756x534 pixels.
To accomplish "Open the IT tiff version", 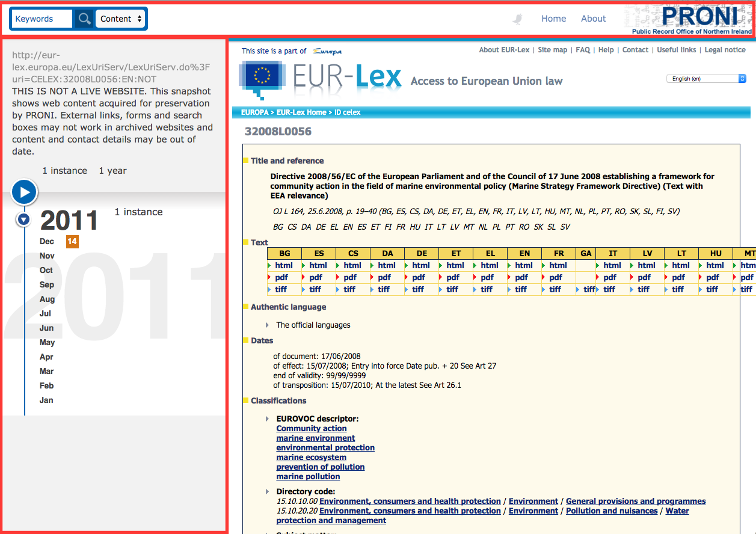I will 609,289.
